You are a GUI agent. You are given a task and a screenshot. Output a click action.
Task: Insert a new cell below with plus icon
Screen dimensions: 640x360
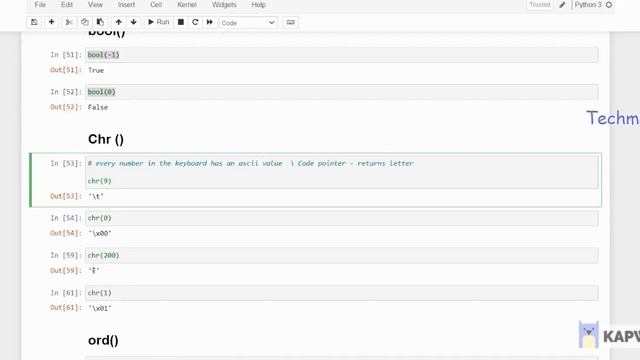(x=51, y=22)
